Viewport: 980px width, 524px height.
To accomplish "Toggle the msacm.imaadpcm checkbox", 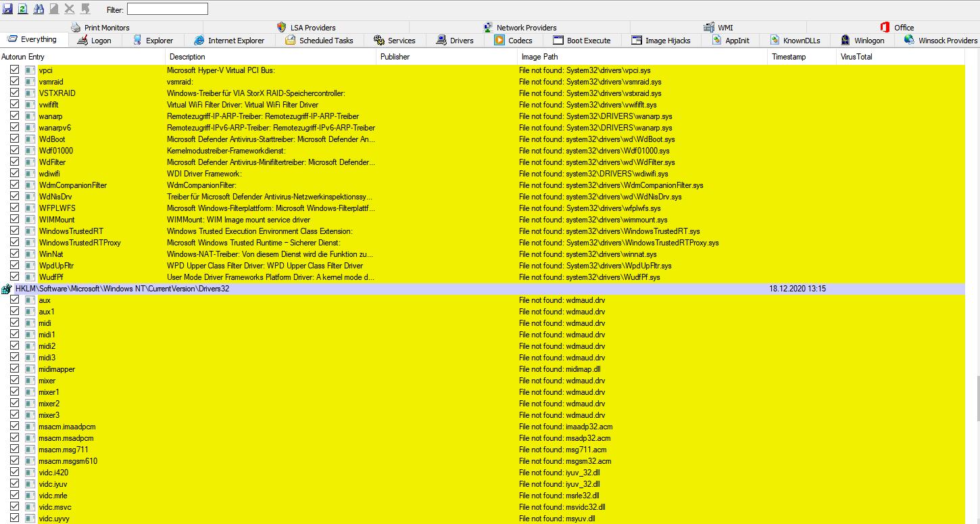I will coord(14,427).
